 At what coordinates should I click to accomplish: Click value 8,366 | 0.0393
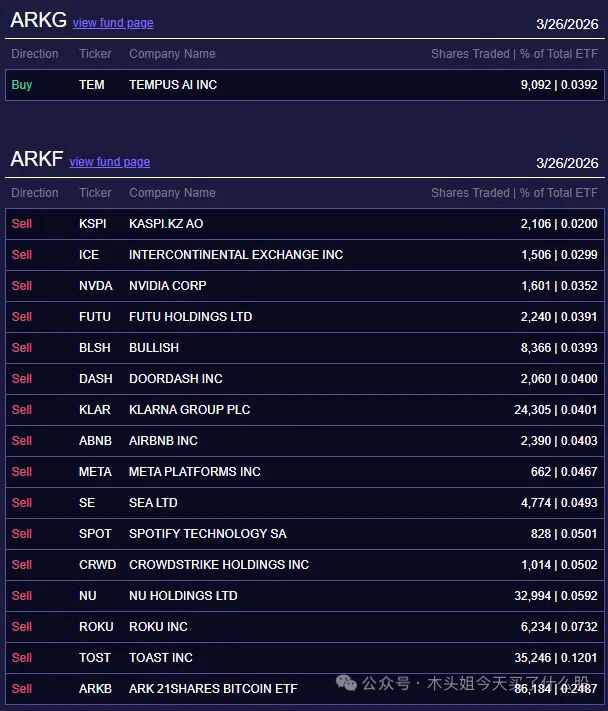tap(559, 348)
